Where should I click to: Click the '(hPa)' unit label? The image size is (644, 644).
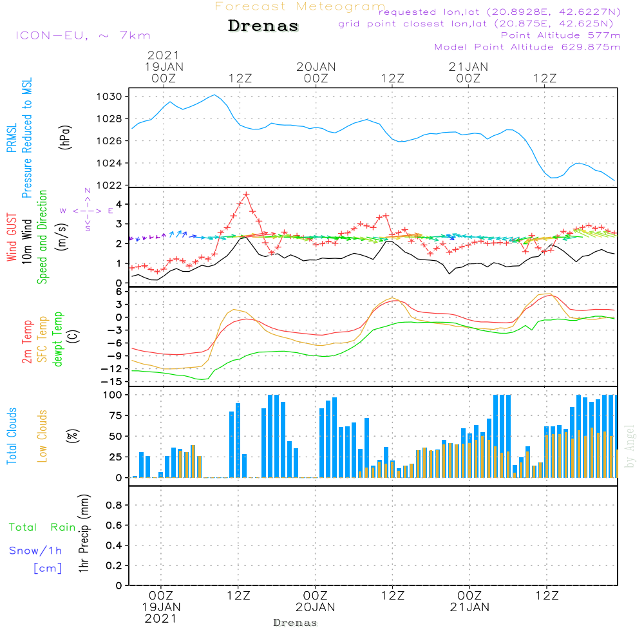pyautogui.click(x=65, y=138)
